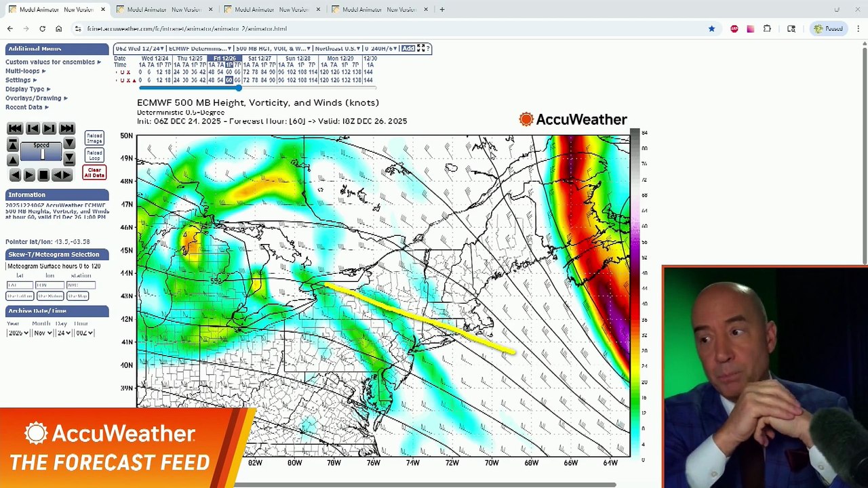Image resolution: width=868 pixels, height=488 pixels.
Task: Select forecast hour 96 in second row
Action: (x=281, y=80)
